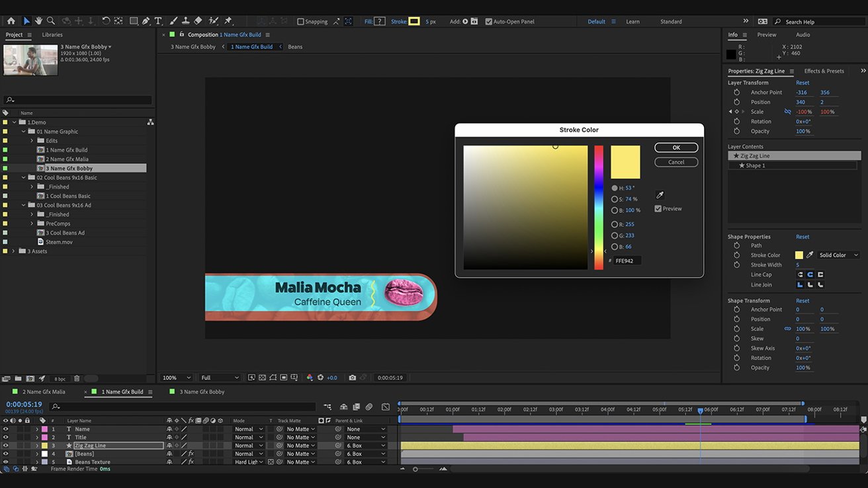The image size is (868, 488).
Task: Select the Pen tool
Action: click(x=146, y=21)
